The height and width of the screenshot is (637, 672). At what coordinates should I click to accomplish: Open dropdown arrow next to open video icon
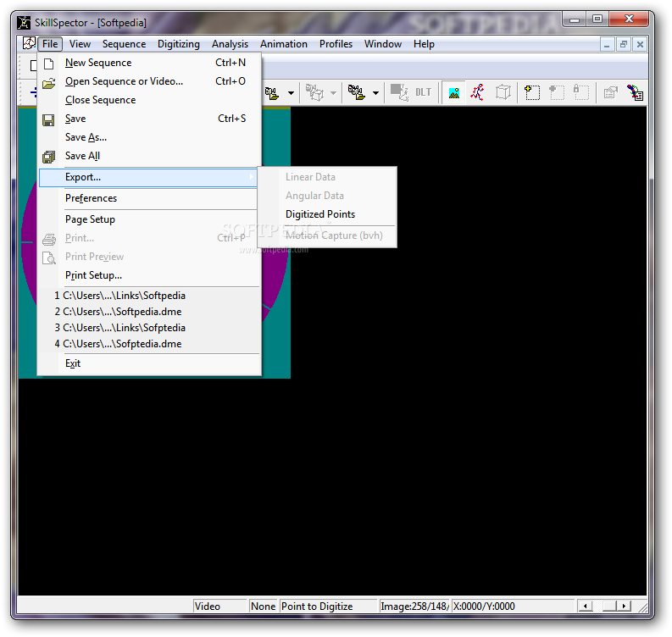pyautogui.click(x=291, y=93)
